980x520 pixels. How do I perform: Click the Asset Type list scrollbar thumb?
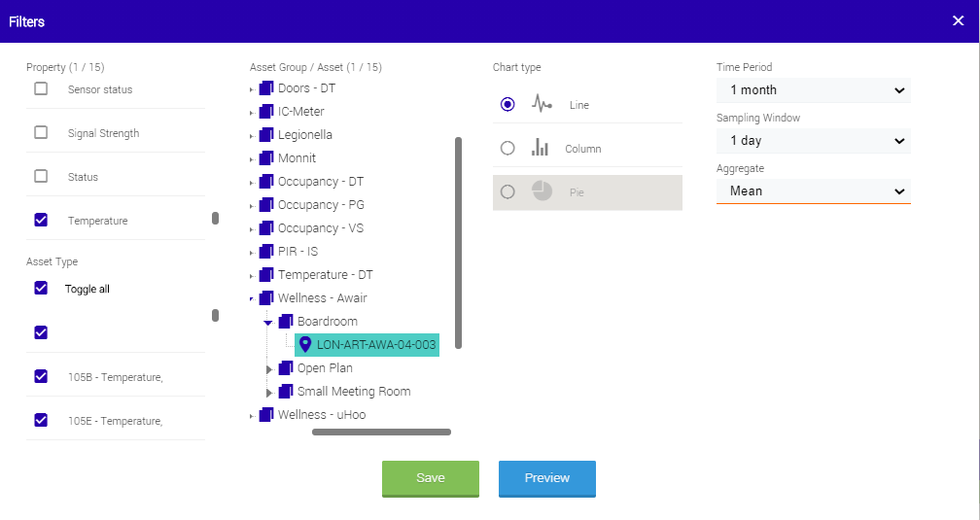[x=215, y=316]
